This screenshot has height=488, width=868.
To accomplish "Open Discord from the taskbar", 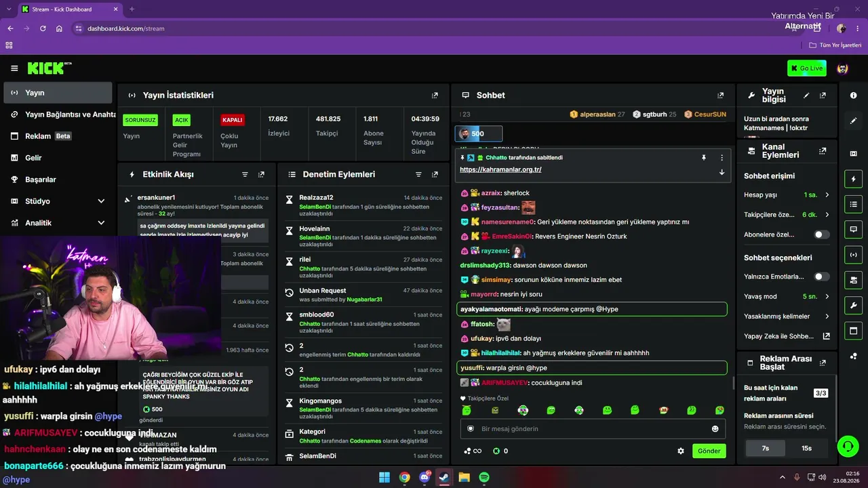I will [x=425, y=477].
